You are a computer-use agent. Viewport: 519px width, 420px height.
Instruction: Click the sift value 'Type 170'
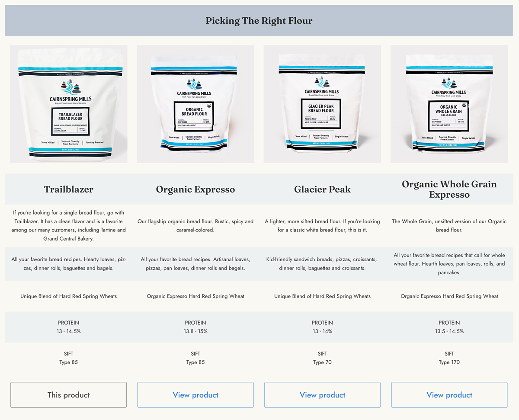[449, 362]
